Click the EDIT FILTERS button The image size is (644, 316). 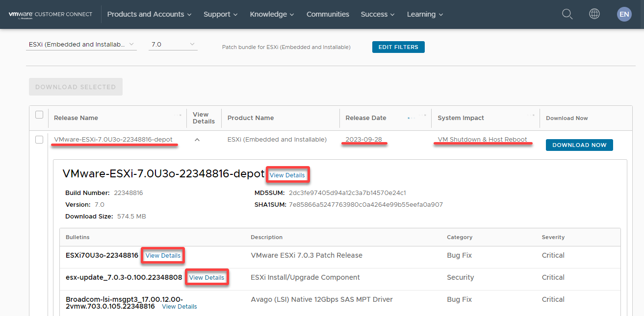click(398, 47)
